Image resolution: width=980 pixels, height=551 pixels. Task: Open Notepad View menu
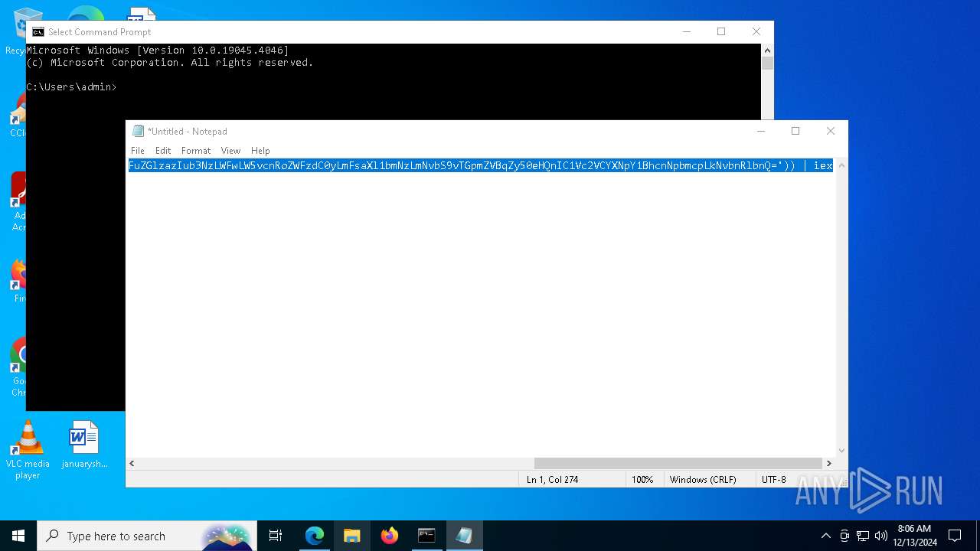click(230, 151)
